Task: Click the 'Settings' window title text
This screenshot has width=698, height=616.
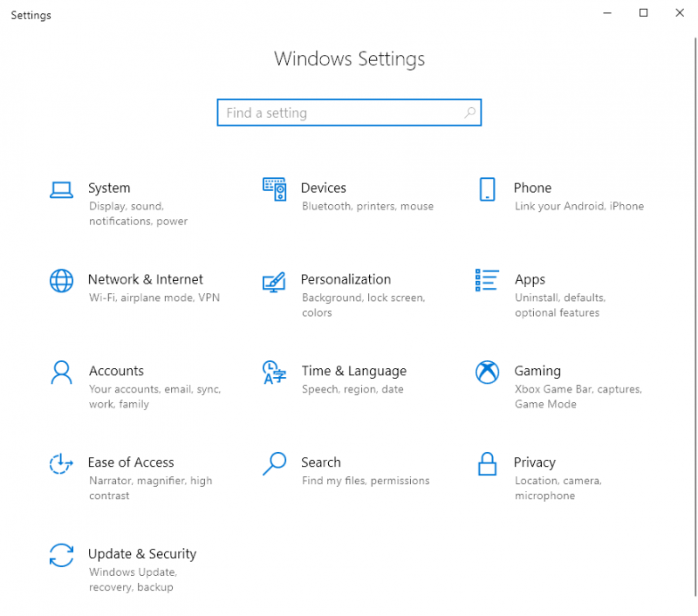Action: (31, 15)
